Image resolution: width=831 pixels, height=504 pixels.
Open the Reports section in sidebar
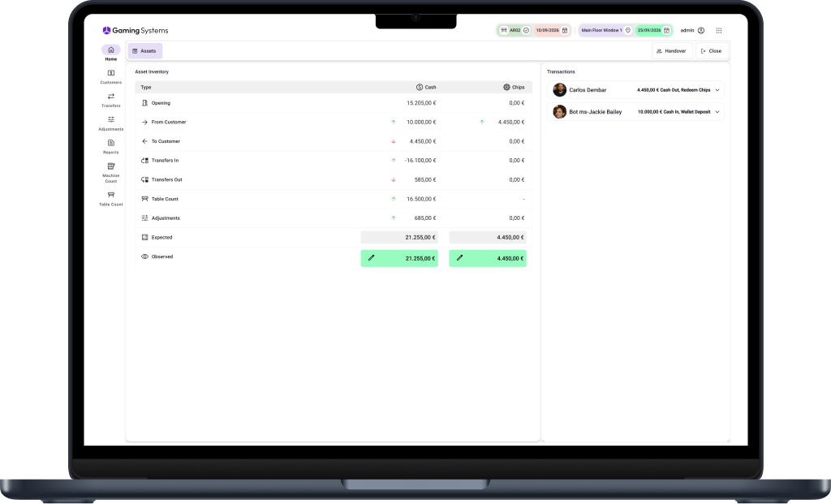110,147
